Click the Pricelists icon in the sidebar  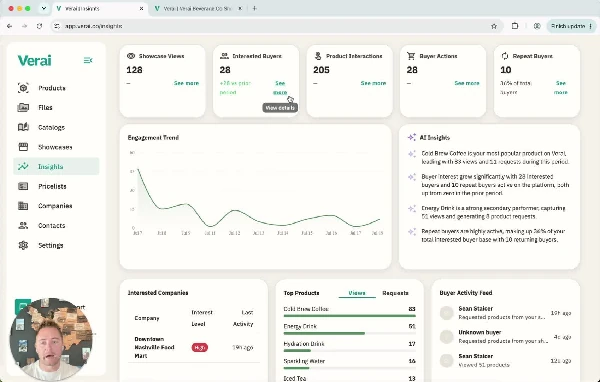click(23, 186)
